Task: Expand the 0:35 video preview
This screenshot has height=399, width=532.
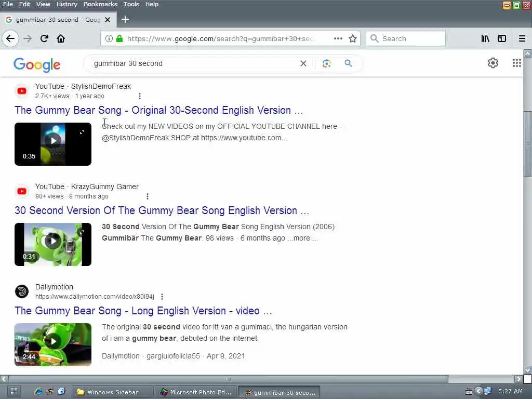Action: pos(82,132)
